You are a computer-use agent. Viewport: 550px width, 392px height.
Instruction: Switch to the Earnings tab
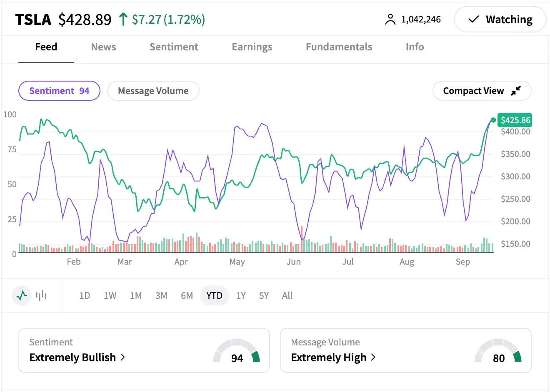point(252,47)
